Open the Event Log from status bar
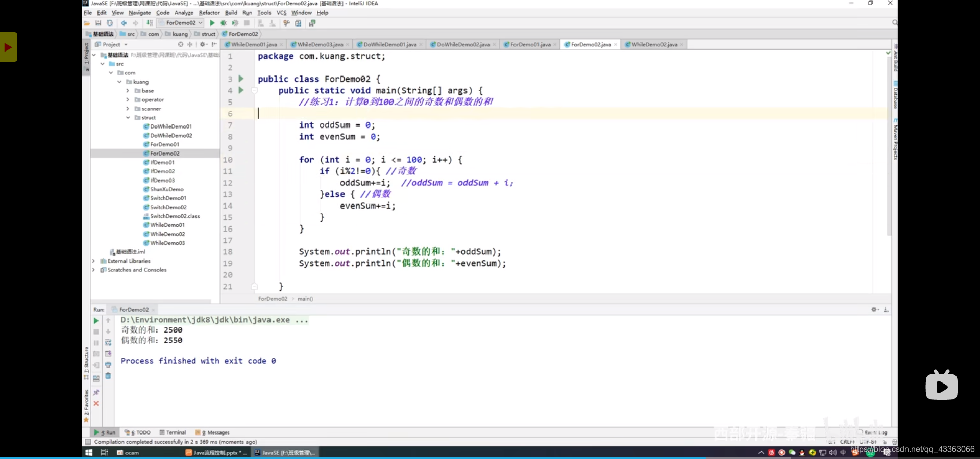 [873, 432]
